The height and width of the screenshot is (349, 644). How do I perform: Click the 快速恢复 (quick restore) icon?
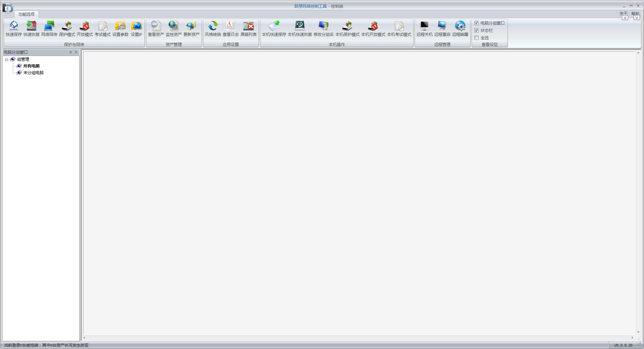[32, 29]
